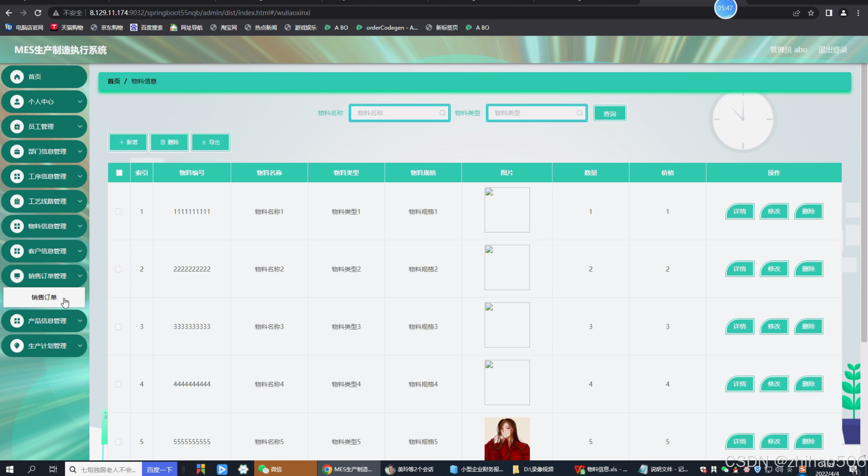Click search icon in 物料名称 field

pos(442,113)
